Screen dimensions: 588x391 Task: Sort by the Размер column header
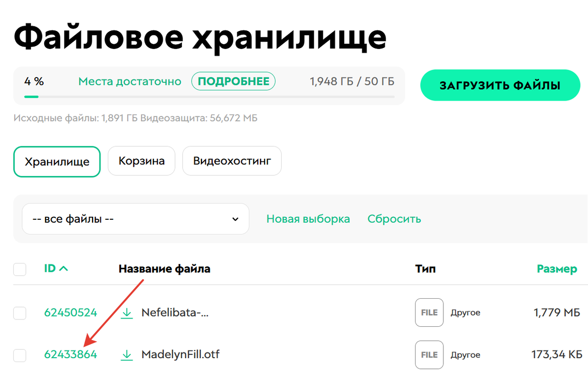point(557,269)
